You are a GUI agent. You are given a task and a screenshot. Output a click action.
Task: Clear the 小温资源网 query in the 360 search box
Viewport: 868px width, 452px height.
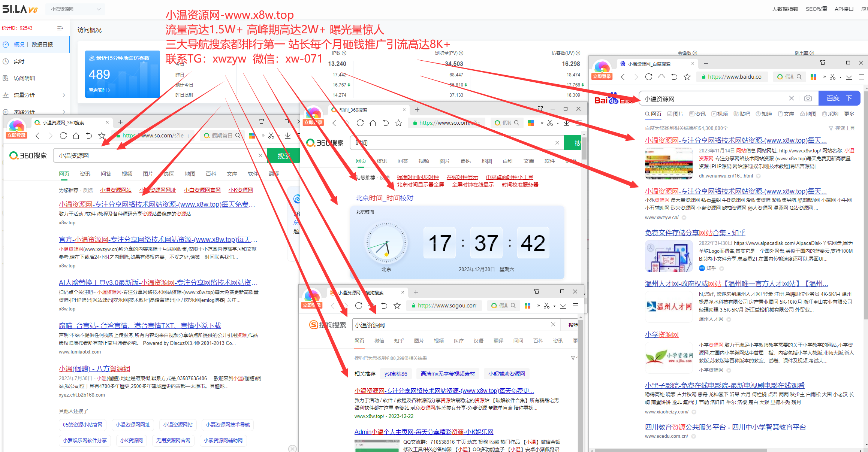(260, 155)
